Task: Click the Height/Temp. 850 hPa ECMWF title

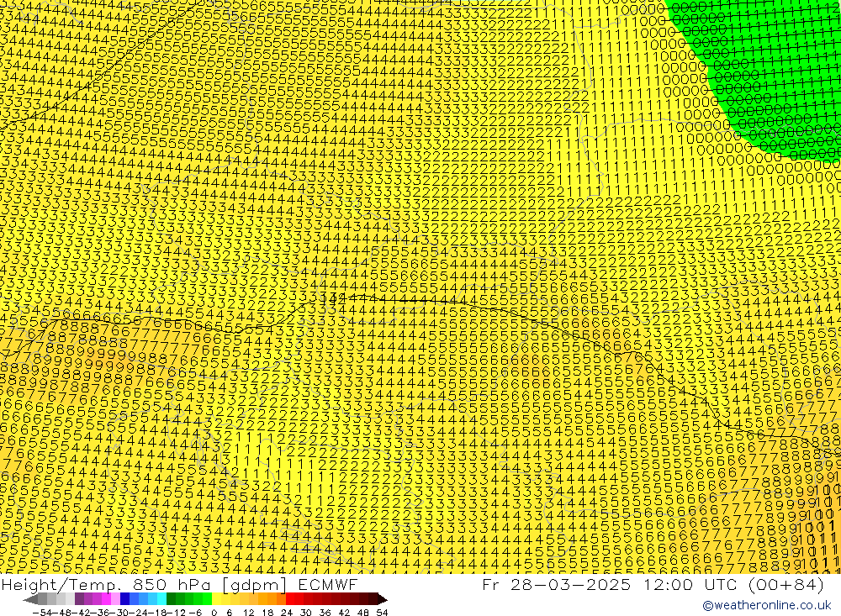Action: click(x=179, y=584)
